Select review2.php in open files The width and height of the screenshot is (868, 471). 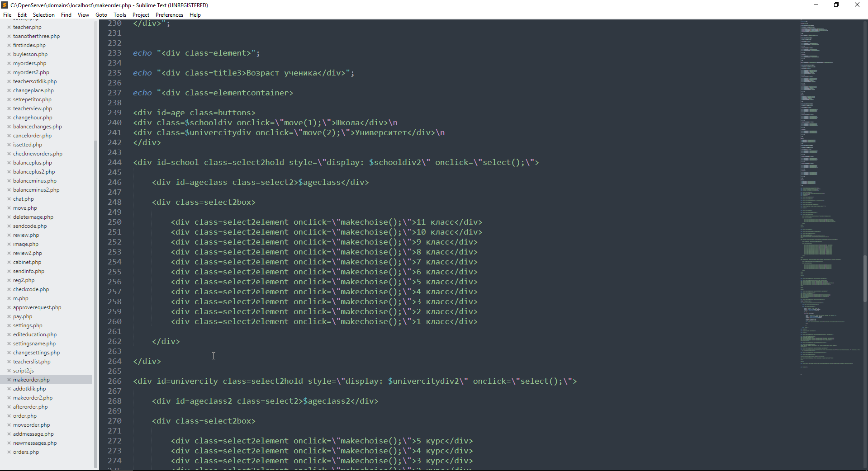(x=28, y=253)
